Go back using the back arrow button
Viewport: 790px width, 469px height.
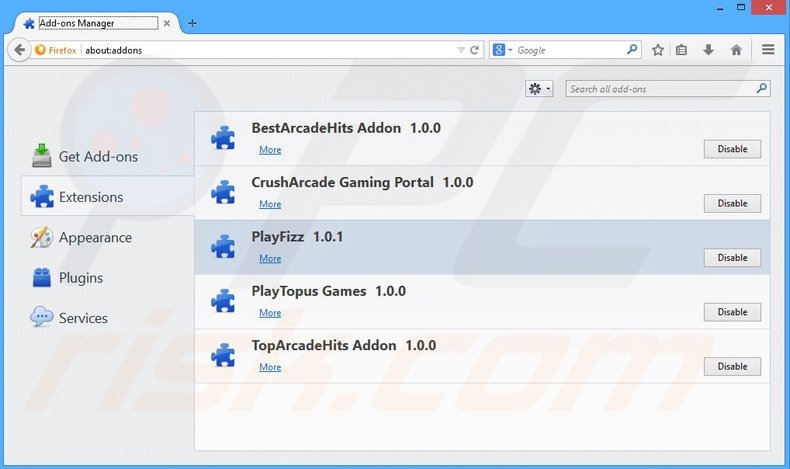(x=20, y=50)
